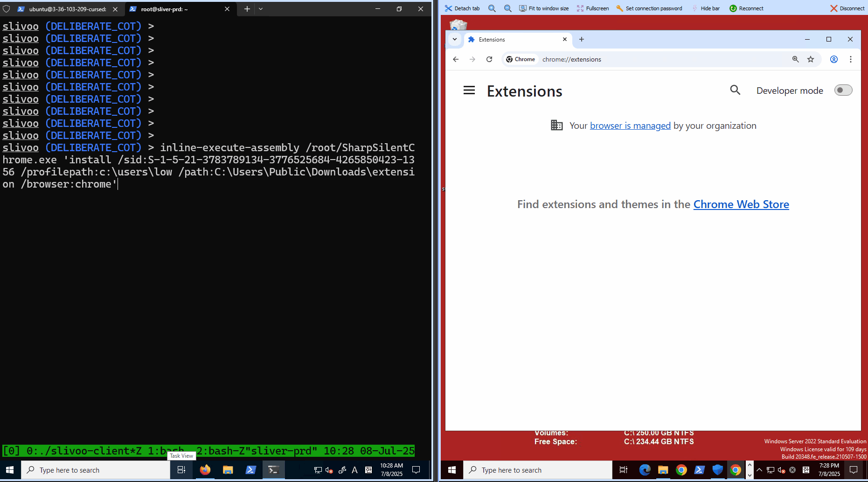Expand terminal profile dropdown arrow
Image resolution: width=868 pixels, height=482 pixels.
[x=261, y=9]
